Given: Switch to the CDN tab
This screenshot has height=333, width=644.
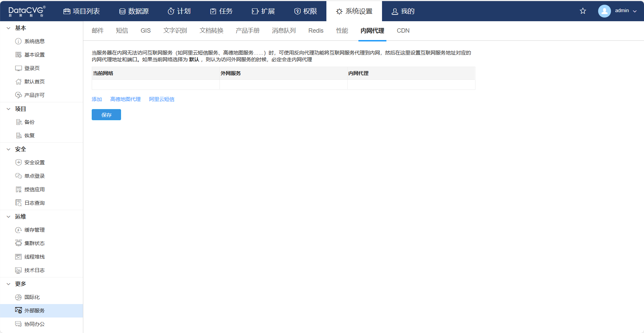Looking at the screenshot, I should pos(403,31).
